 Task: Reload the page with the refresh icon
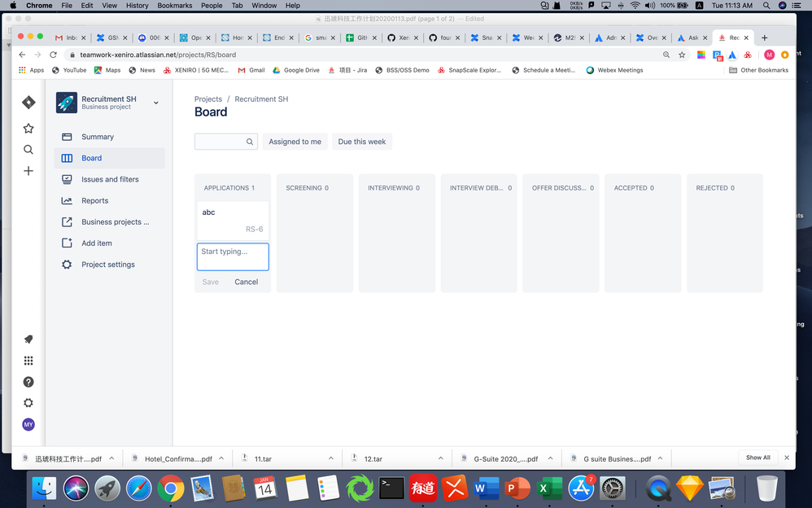click(53, 55)
